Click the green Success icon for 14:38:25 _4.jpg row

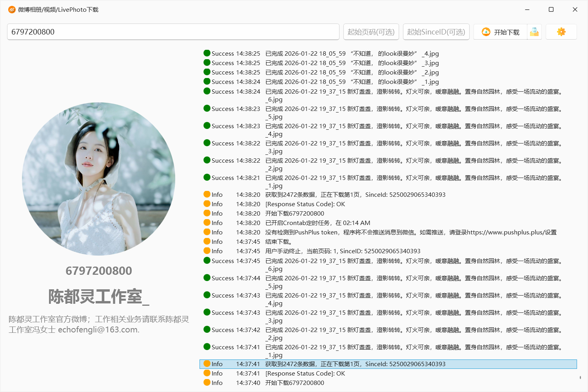pyautogui.click(x=207, y=53)
